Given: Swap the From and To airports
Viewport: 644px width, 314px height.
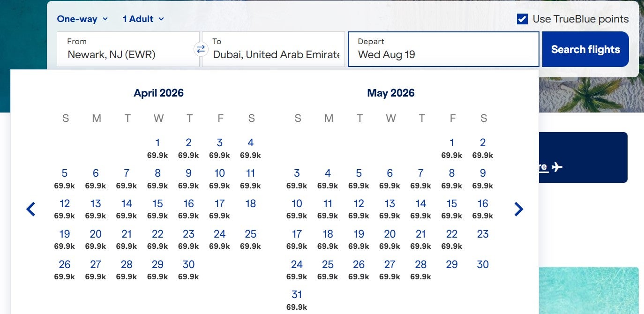Looking at the screenshot, I should (x=201, y=49).
